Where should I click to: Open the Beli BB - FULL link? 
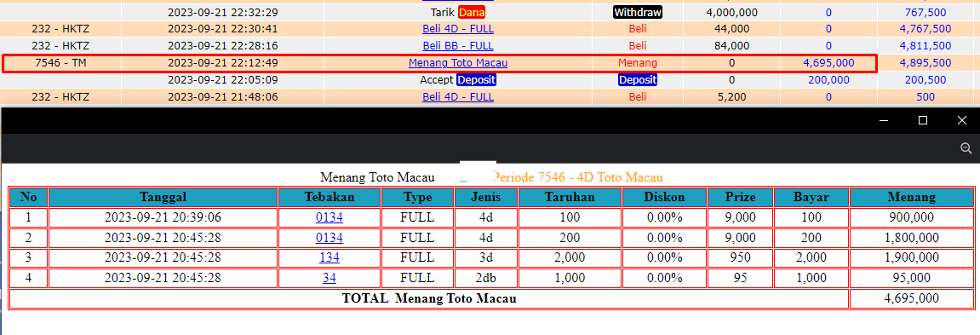point(458,46)
